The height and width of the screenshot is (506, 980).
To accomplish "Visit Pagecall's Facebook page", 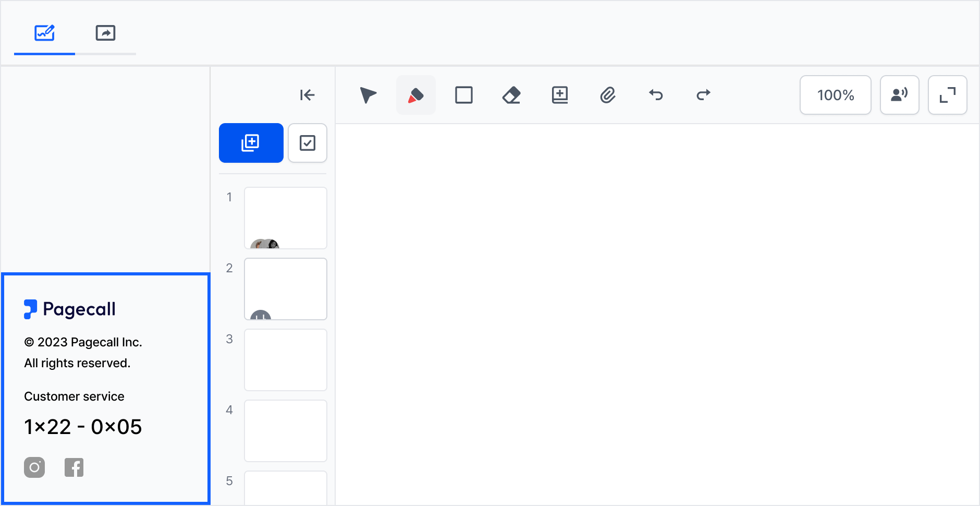I will (x=74, y=467).
